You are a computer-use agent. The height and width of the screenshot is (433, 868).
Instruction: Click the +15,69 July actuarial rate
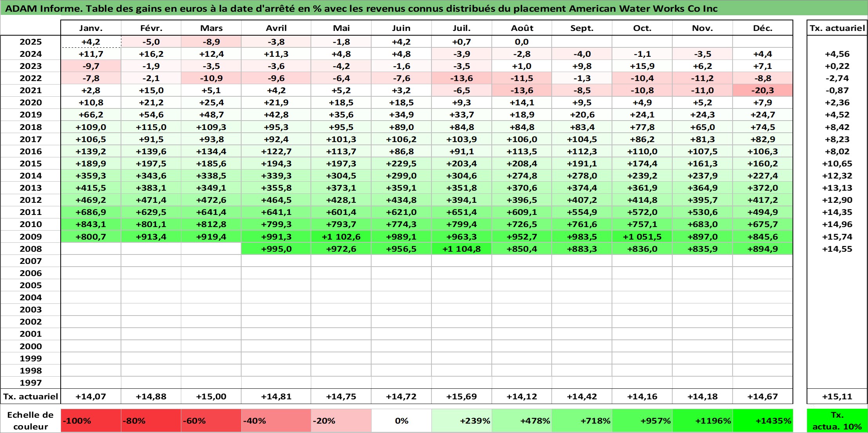point(462,397)
